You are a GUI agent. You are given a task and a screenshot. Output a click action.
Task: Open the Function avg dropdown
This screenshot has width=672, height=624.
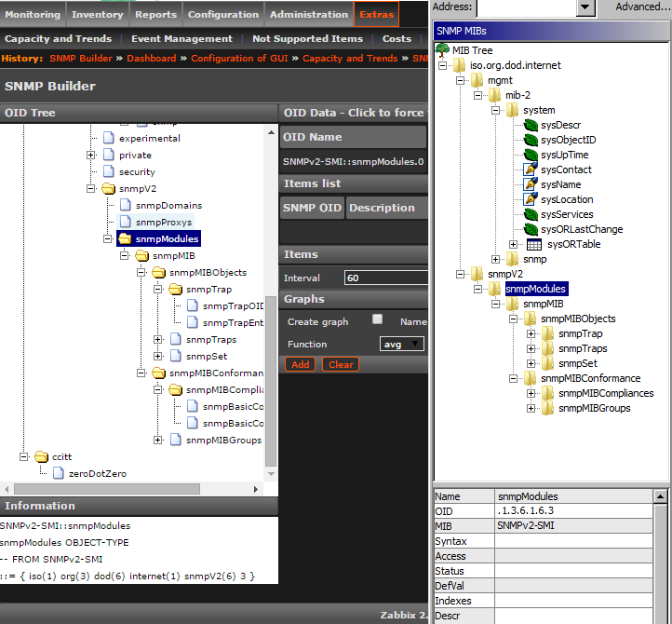click(402, 344)
